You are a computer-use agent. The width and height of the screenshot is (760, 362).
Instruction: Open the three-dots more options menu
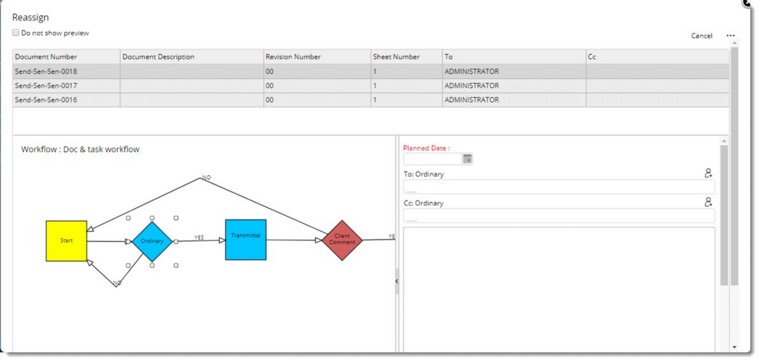(730, 36)
